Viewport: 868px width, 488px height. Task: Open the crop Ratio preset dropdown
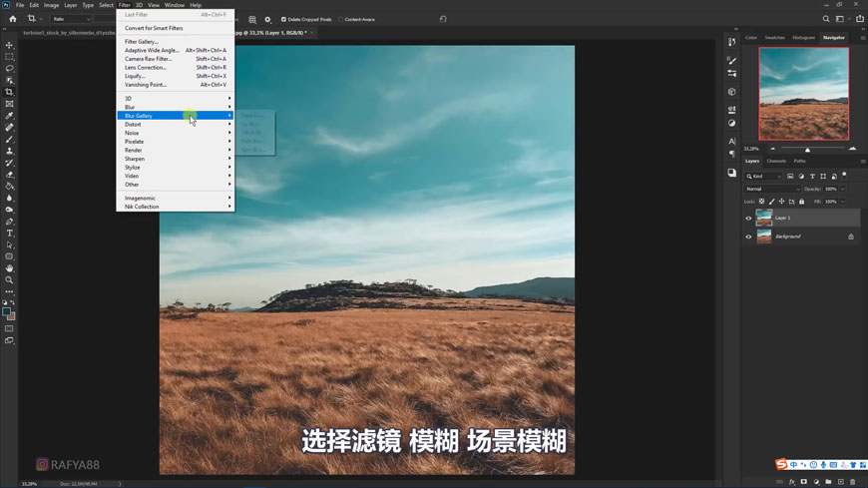click(x=71, y=19)
